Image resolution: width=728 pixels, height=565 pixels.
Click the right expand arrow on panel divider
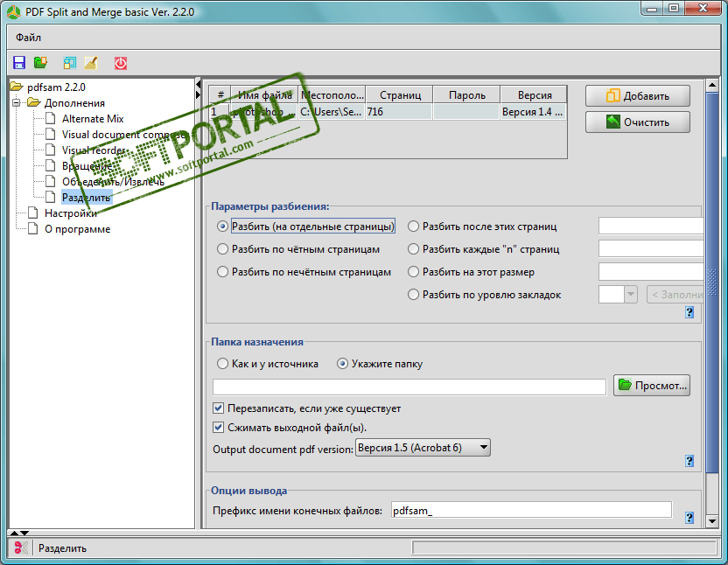point(199,94)
